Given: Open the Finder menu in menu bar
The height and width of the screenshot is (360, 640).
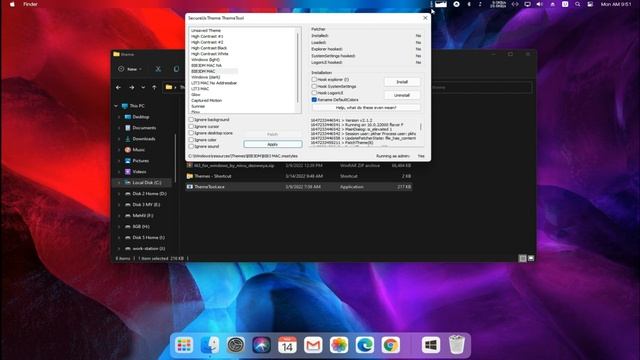Looking at the screenshot, I should [30, 4].
